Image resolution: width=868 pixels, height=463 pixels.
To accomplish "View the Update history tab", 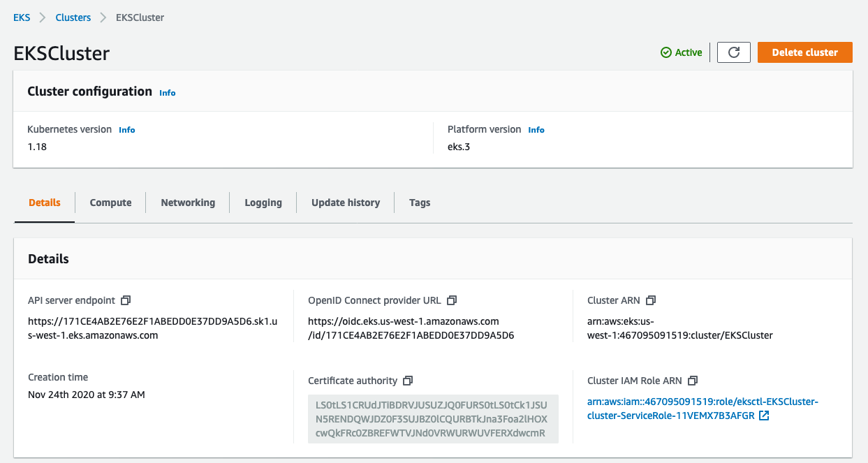I will coord(346,203).
